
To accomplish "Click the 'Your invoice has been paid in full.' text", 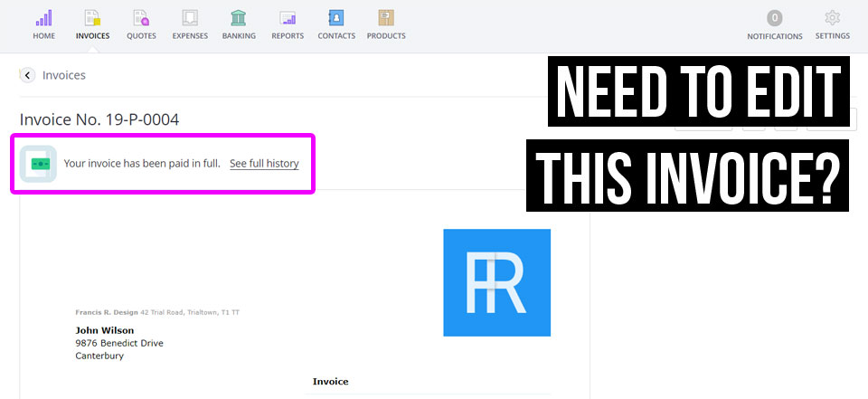I will point(142,164).
